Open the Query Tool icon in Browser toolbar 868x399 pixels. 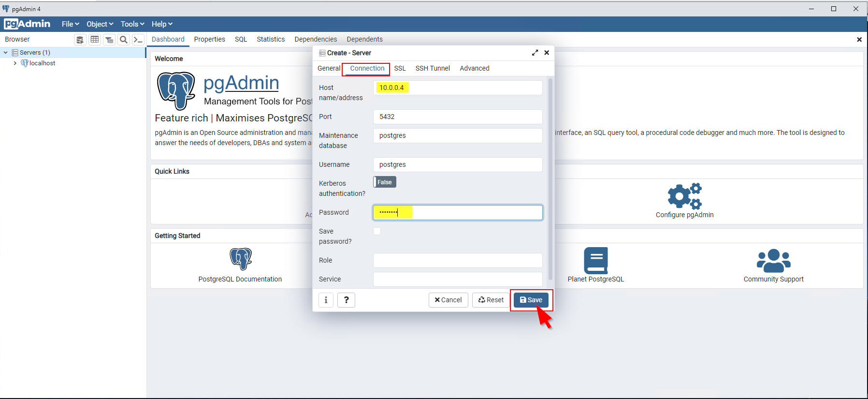tap(80, 40)
